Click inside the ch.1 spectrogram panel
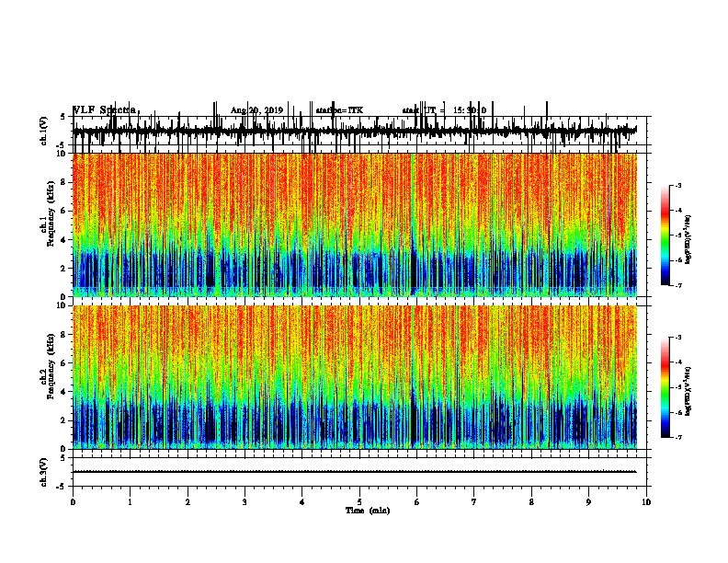This screenshot has height=563, width=728. point(355,224)
